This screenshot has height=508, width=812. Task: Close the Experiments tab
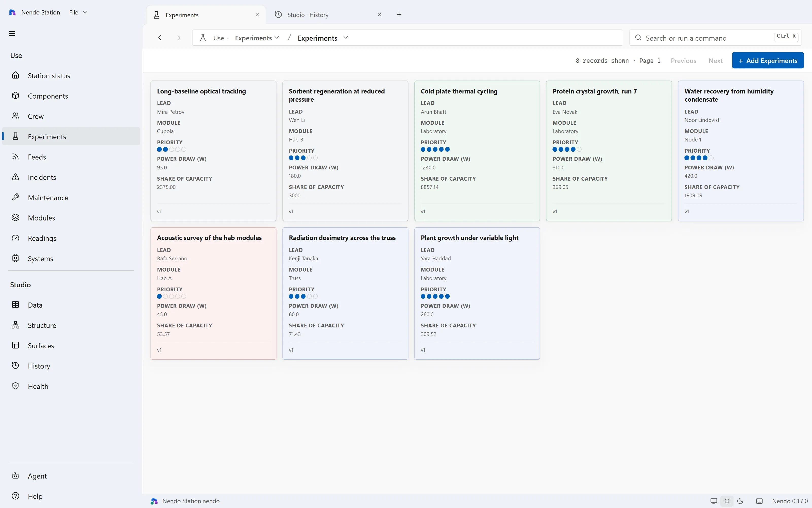257,15
